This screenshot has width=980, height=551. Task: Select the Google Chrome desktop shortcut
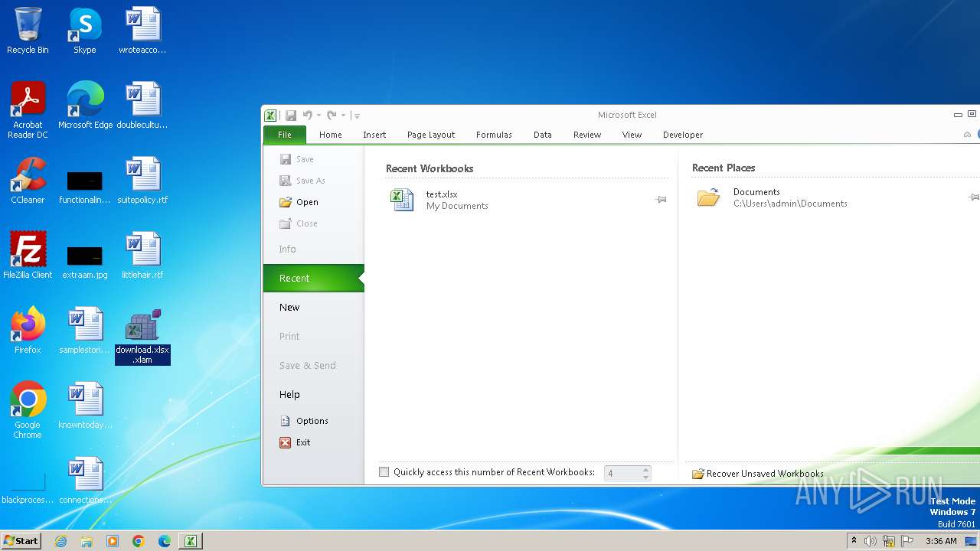coord(28,411)
